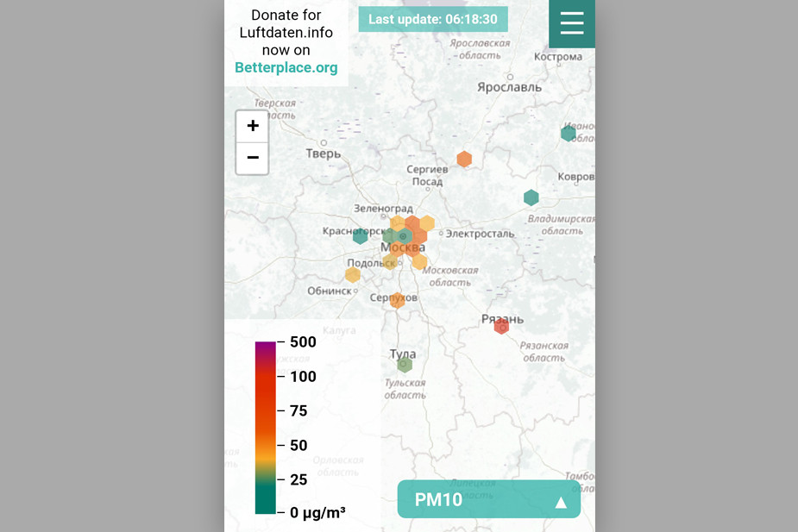This screenshot has width=798, height=532.
Task: Click the teal hexagon near Владимирская область
Action: pos(531,197)
